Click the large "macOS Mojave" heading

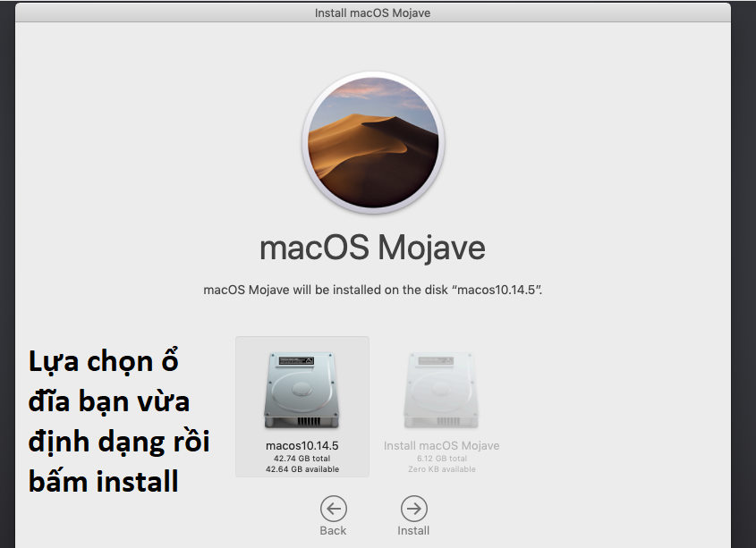coord(373,249)
